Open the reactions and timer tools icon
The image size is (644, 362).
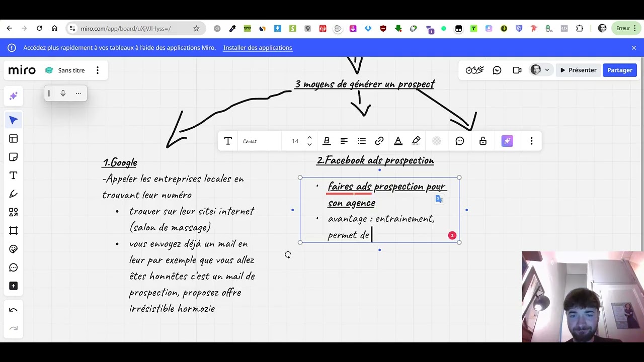point(474,70)
